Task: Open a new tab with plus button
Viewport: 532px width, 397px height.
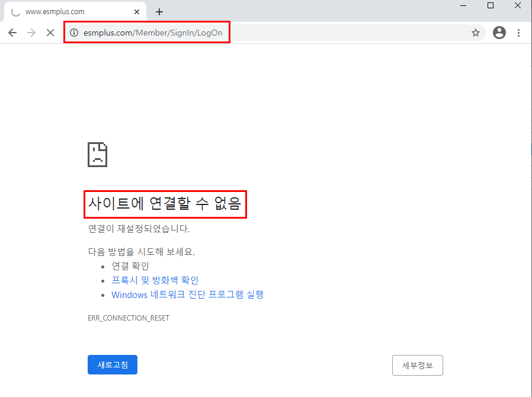Action: pos(159,12)
